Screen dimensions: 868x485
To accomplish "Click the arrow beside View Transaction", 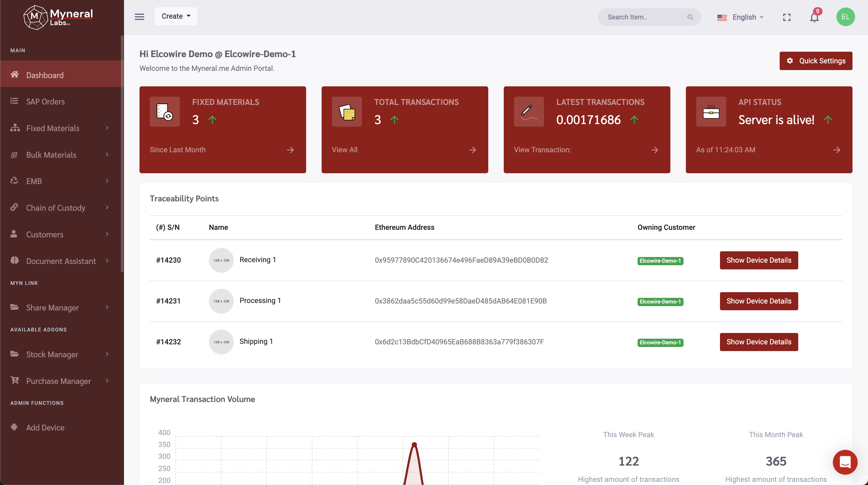I will [655, 150].
